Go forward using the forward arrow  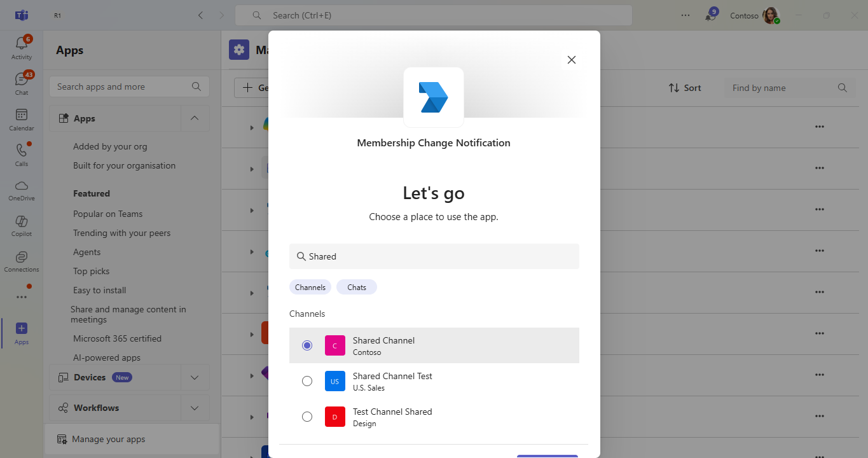(x=221, y=15)
